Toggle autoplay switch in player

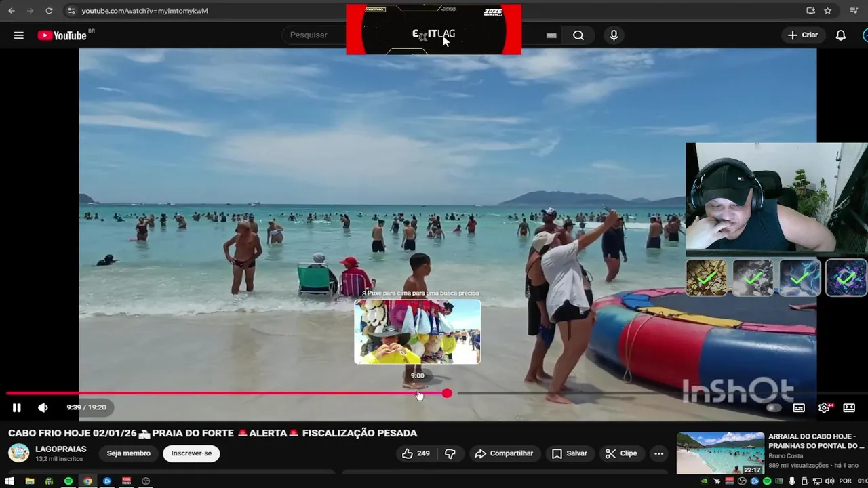(772, 408)
